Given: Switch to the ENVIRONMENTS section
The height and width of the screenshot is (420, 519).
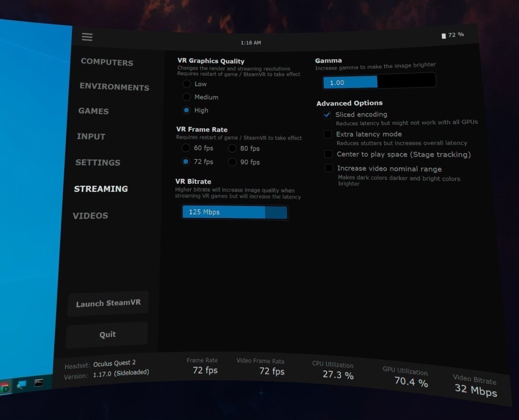Looking at the screenshot, I should (114, 87).
